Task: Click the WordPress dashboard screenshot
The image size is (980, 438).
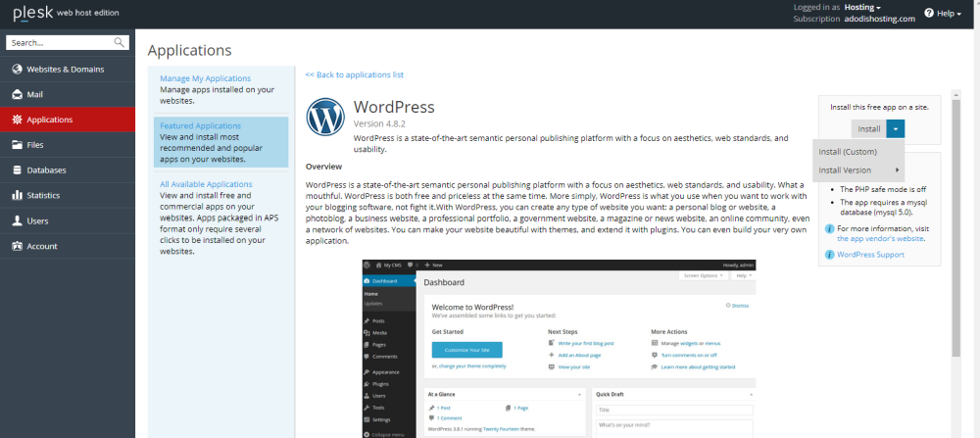Action: pos(559,349)
